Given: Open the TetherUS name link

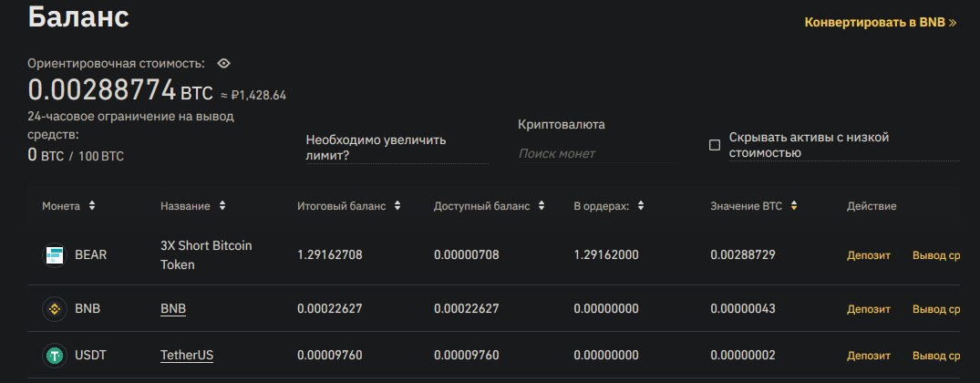Looking at the screenshot, I should click(x=187, y=356).
